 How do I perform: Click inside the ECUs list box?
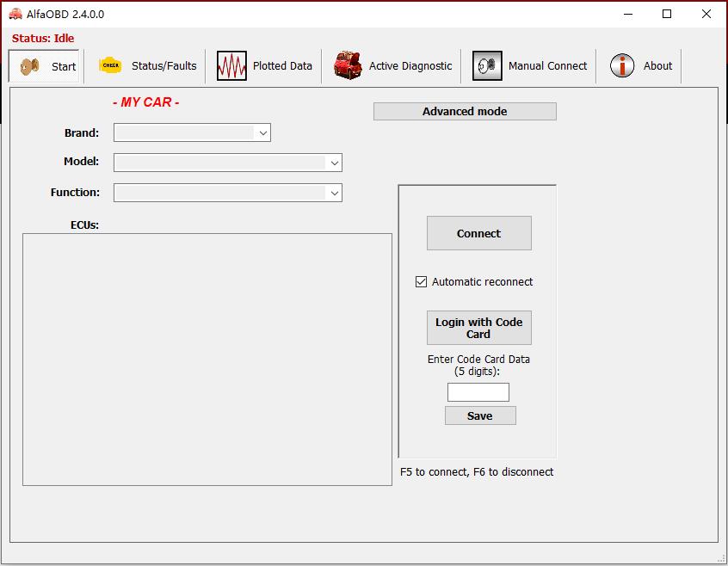(x=207, y=360)
